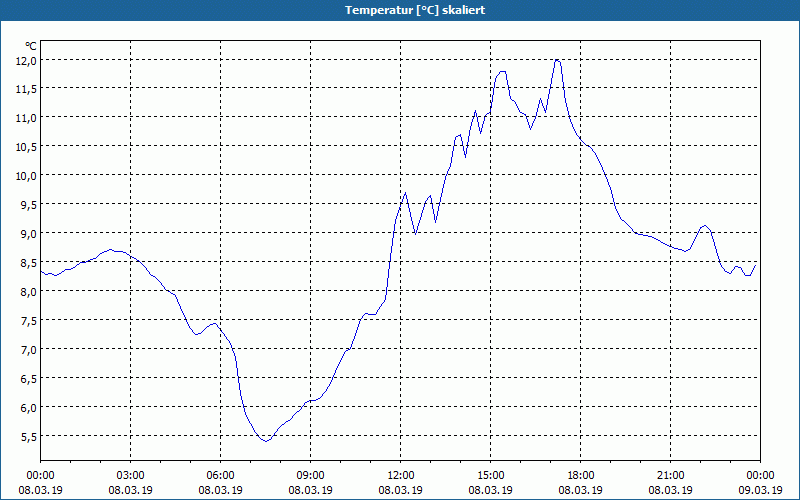Click the 15:00 time label
The image size is (800, 500).
[491, 476]
